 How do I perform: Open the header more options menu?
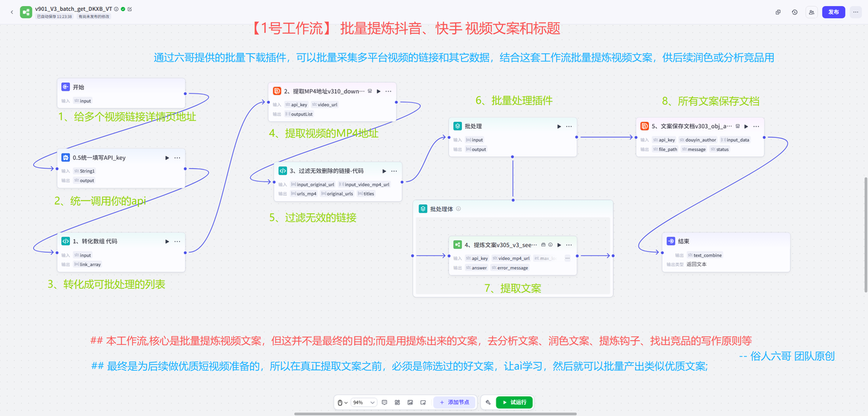click(856, 12)
